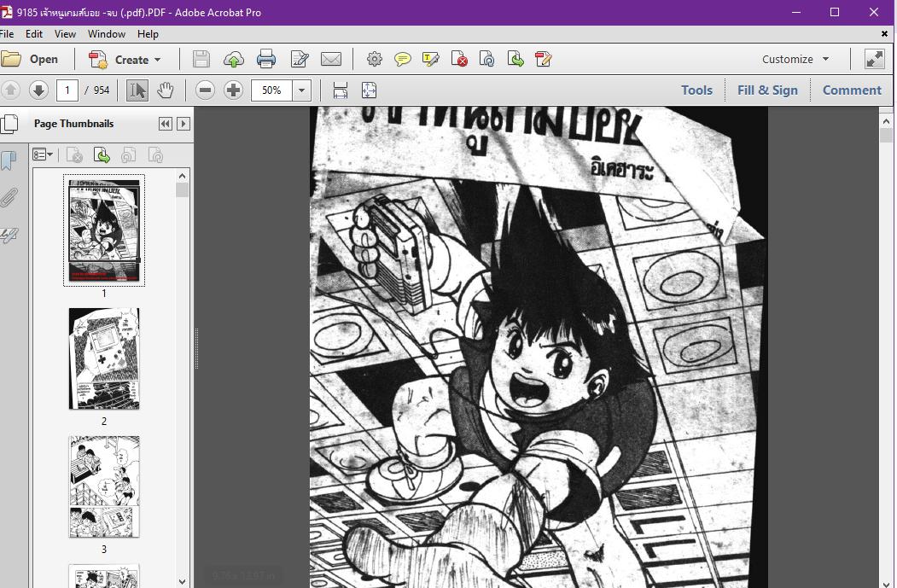This screenshot has width=897, height=588.
Task: Zoom in with the plus button
Action: pos(233,90)
